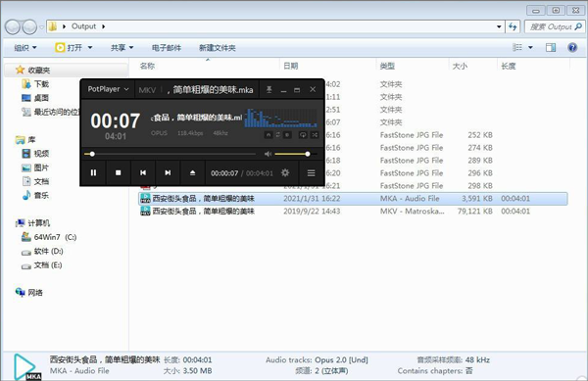Select the MKV Matroska file row
This screenshot has width=588, height=381.
click(353, 212)
